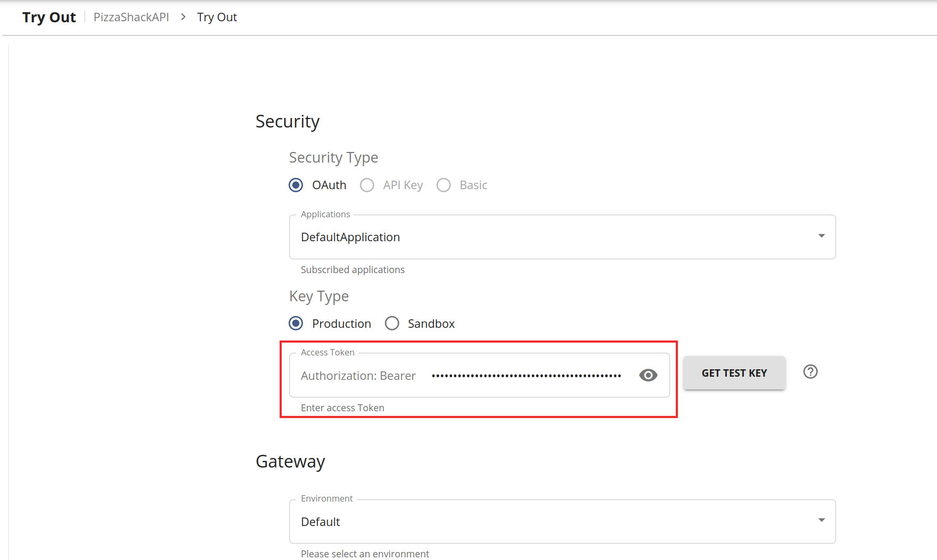Show the hidden access token with eye icon
This screenshot has height=560, width=937.
(x=648, y=375)
